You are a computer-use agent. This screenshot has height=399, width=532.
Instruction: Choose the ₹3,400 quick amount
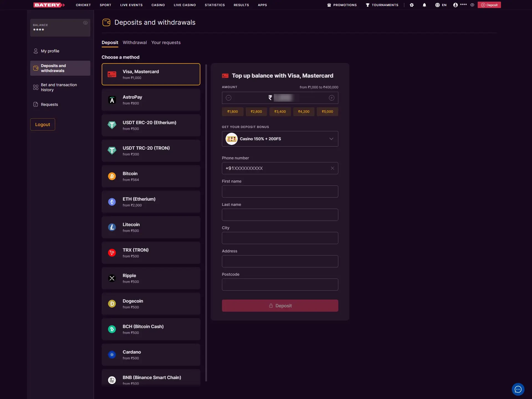(280, 112)
